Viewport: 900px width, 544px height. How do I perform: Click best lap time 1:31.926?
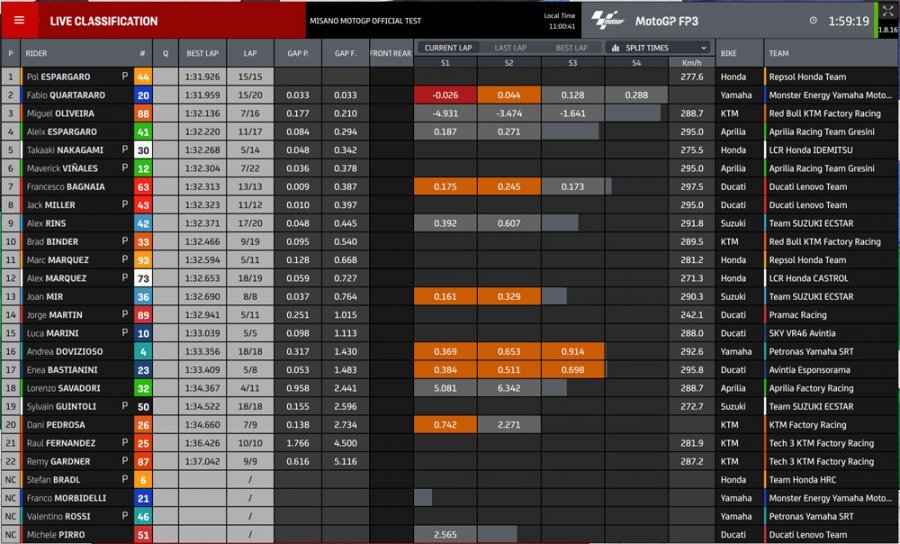click(203, 77)
